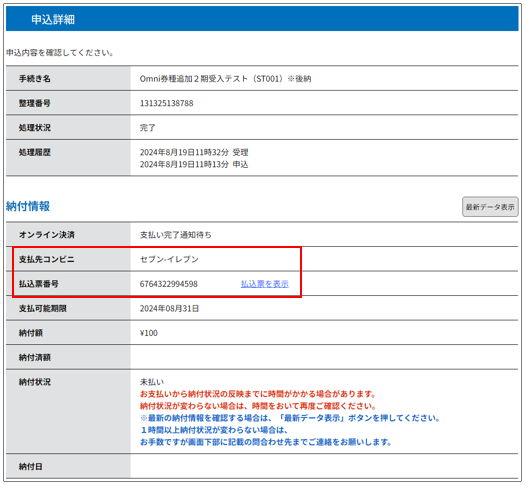The height and width of the screenshot is (485, 526).
Task: Click the 最新データ表示 button
Action: (x=490, y=207)
